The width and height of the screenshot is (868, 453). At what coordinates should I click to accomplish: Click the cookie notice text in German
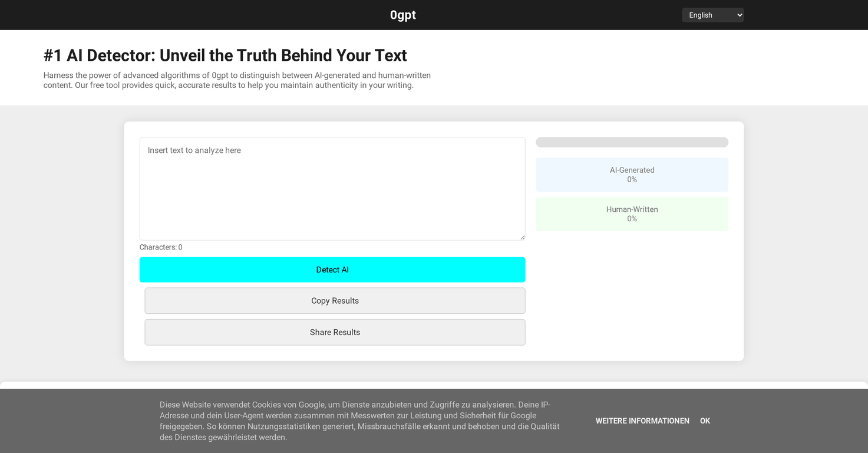pos(359,421)
